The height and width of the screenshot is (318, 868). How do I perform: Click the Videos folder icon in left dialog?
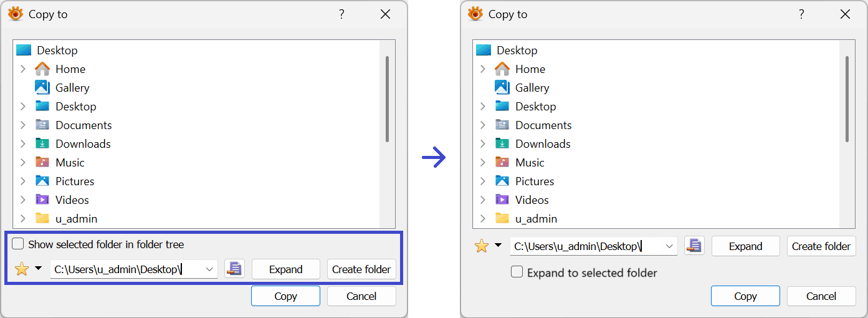(42, 200)
